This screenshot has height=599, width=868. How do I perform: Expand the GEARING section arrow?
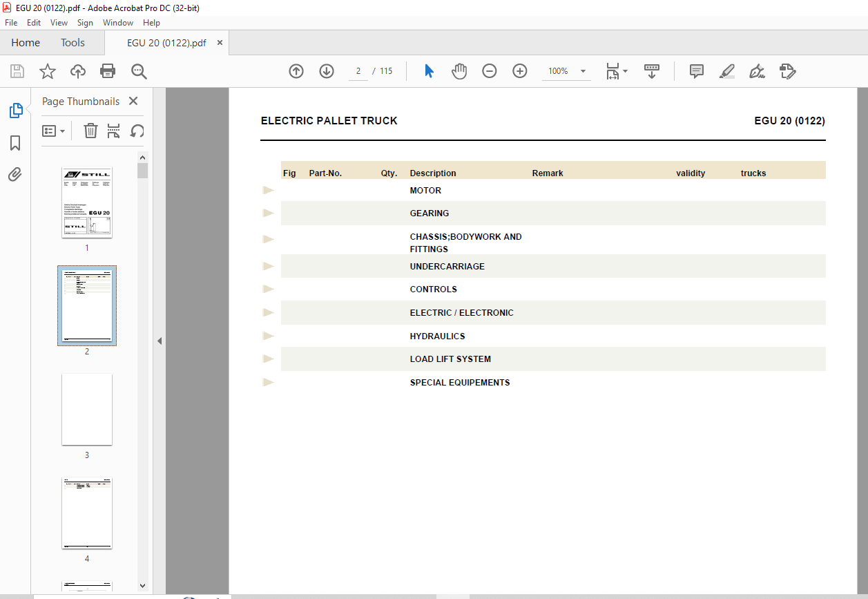[x=269, y=213]
